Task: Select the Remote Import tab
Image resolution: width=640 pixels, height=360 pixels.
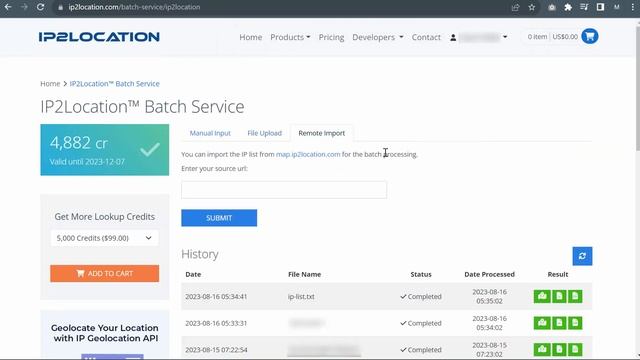Action: 322,133
